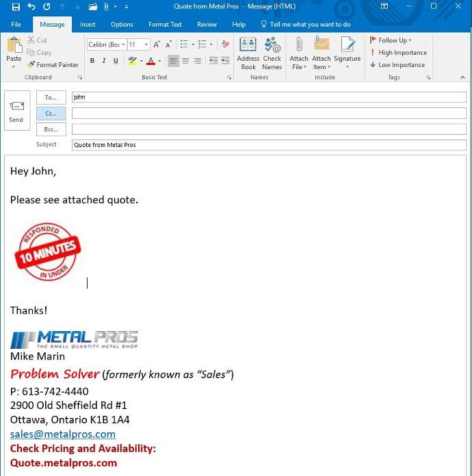Toggle italic formatting
The height and width of the screenshot is (476, 472).
click(x=104, y=61)
